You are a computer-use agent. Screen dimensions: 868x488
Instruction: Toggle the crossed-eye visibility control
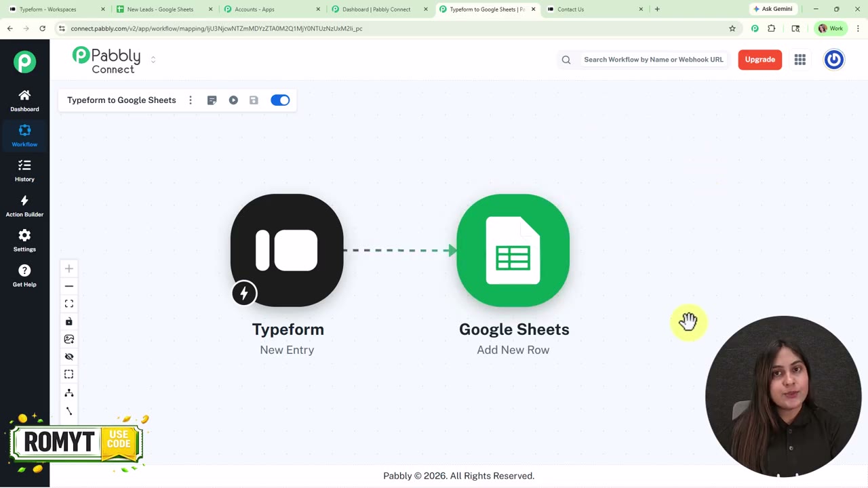pyautogui.click(x=68, y=357)
